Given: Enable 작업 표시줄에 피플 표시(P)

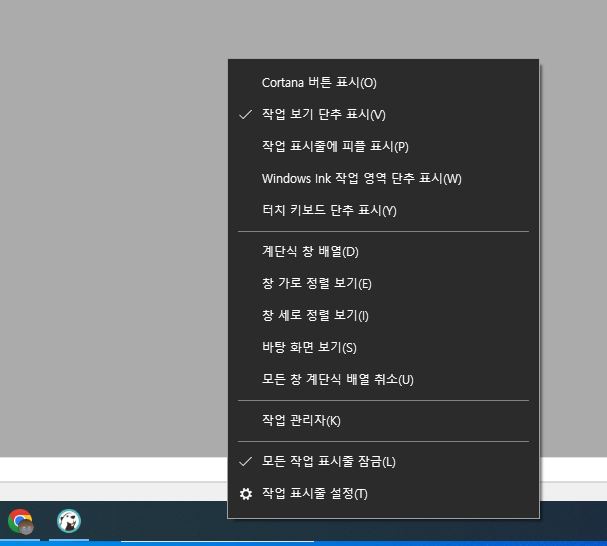Looking at the screenshot, I should [x=383, y=146].
